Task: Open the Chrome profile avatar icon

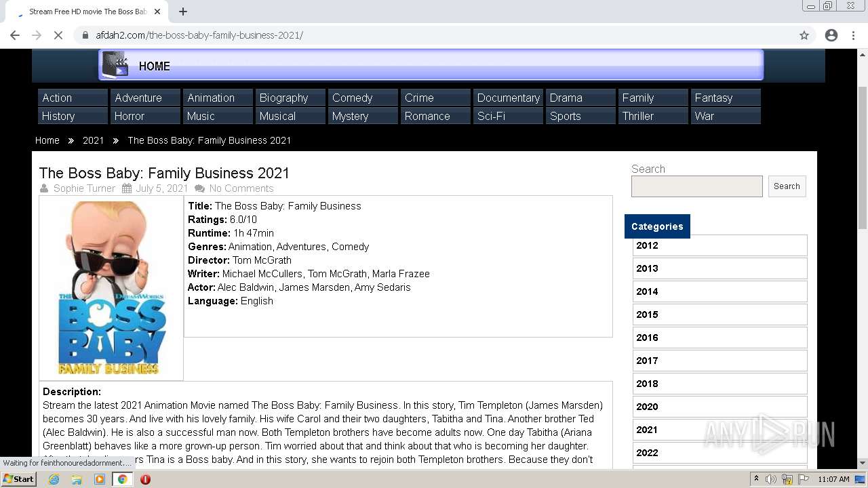Action: coord(831,35)
